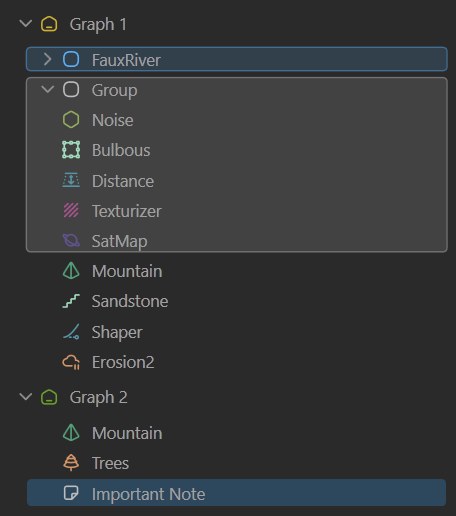
Task: Click the Important Note sticky icon
Action: click(x=71, y=493)
